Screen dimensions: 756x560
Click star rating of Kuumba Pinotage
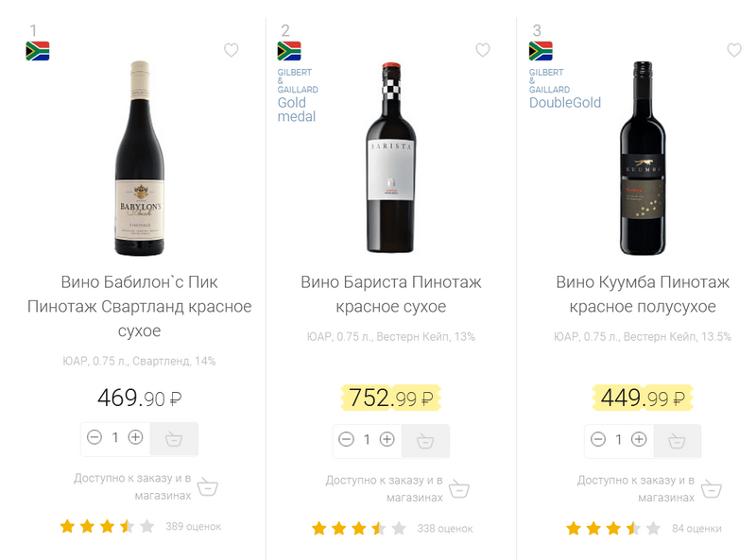point(613,528)
